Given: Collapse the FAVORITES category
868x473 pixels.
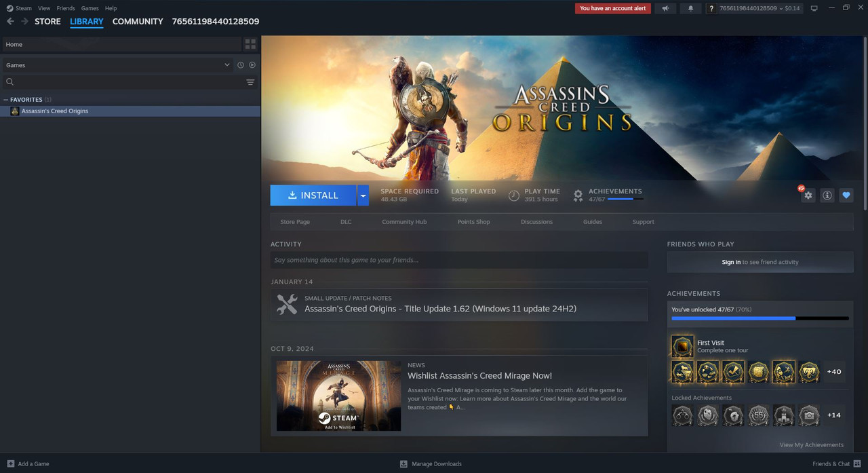Looking at the screenshot, I should [x=26, y=100].
